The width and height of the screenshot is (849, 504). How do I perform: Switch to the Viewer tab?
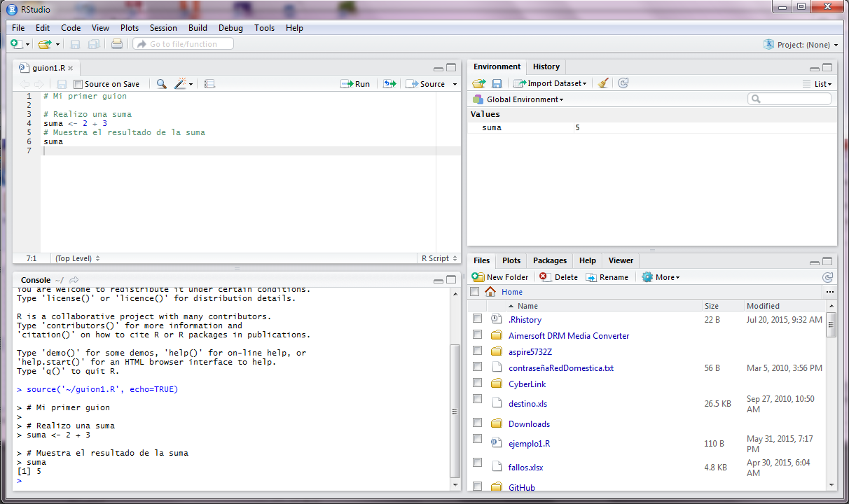coord(621,260)
